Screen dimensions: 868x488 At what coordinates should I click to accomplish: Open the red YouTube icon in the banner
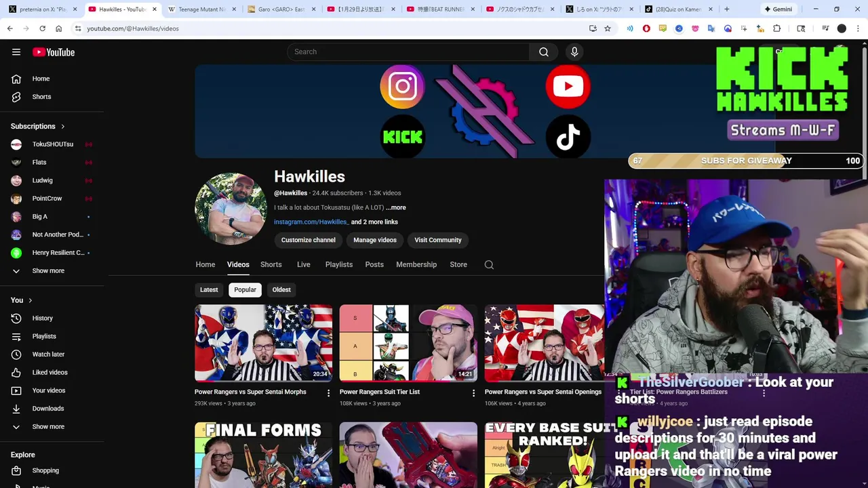tap(568, 86)
